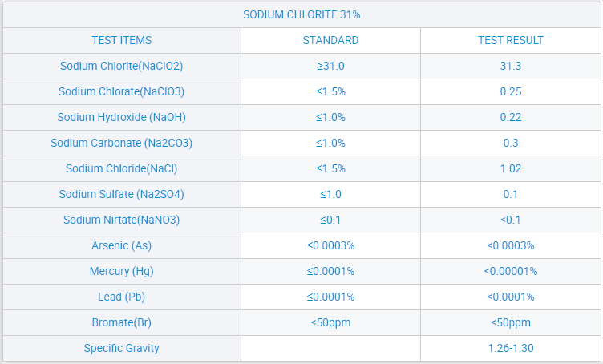Click the Sodium Chloride(NaCl) row label
The image size is (603, 364).
tap(122, 168)
